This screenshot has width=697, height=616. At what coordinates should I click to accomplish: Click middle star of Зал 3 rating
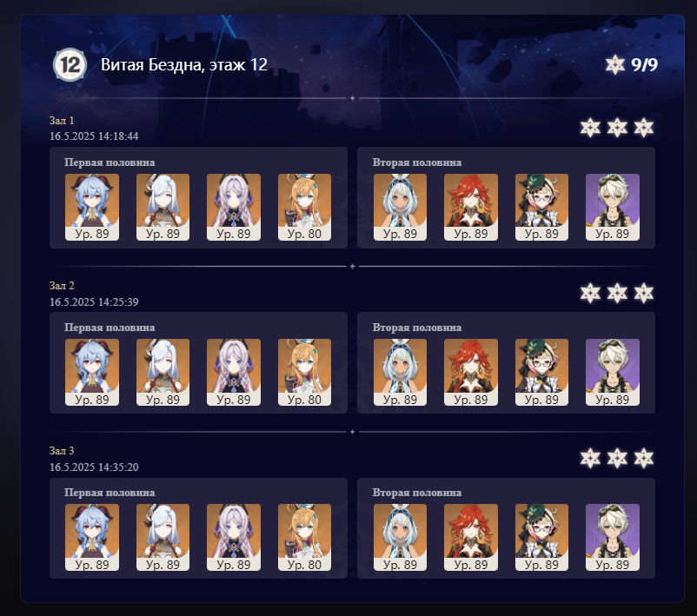(x=617, y=458)
